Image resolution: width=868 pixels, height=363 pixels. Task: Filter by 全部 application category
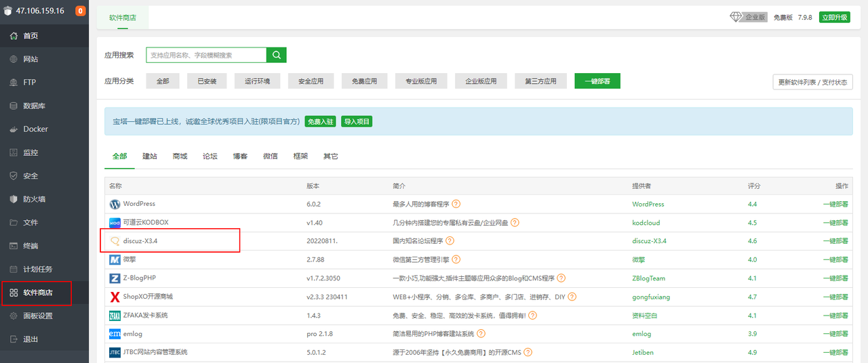pos(163,81)
